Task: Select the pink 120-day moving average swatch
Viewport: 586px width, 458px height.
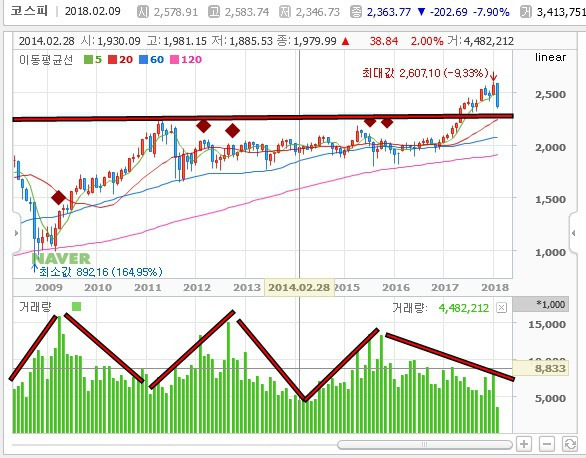Action: (x=175, y=60)
